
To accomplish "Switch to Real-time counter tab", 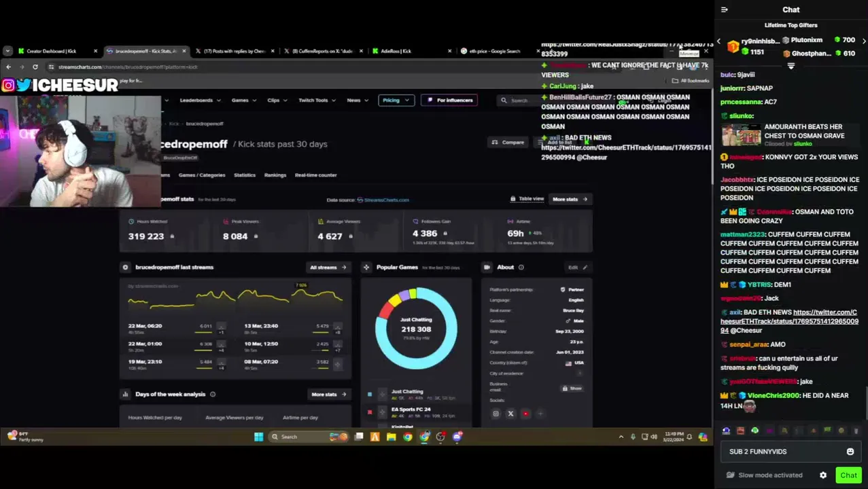I will coord(316,175).
